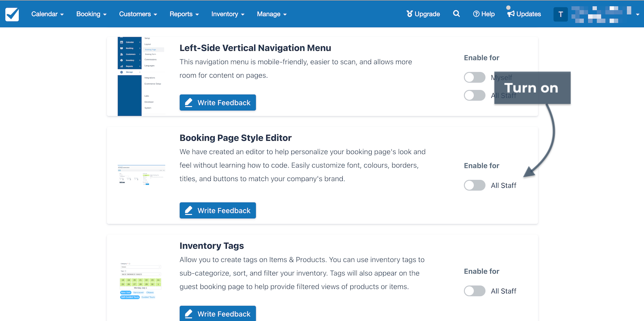The width and height of the screenshot is (644, 321).
Task: Open search with the magnifying glass icon
Action: click(x=456, y=14)
